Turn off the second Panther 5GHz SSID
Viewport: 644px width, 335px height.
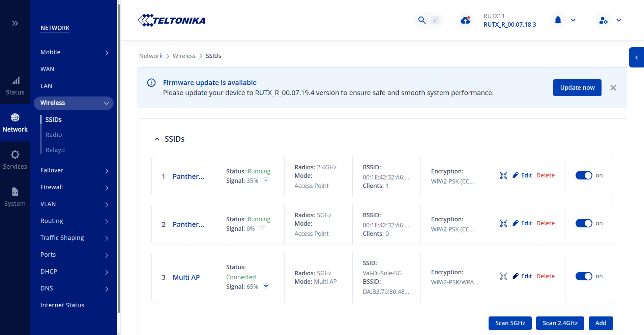pos(584,223)
